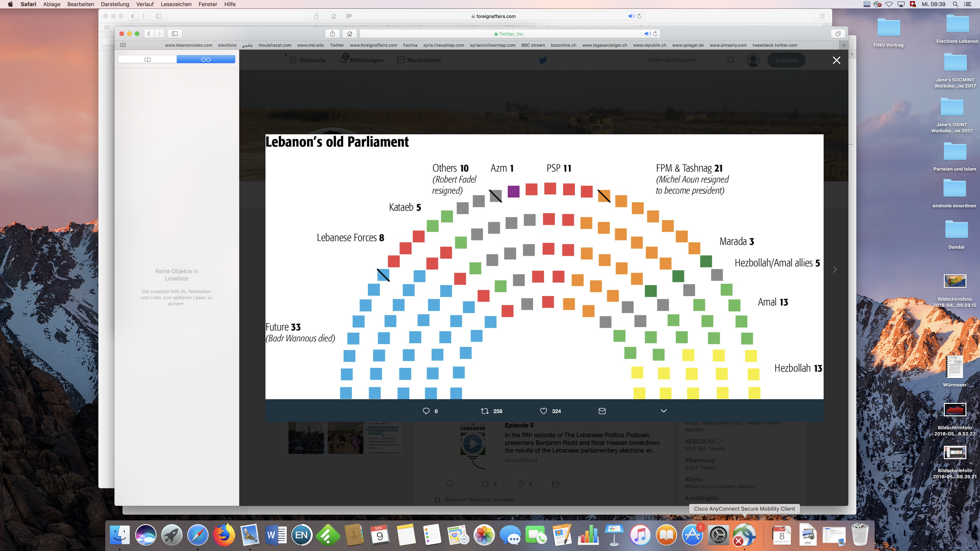The image size is (980, 551).
Task: Expand more options chevron under image
Action: (663, 411)
